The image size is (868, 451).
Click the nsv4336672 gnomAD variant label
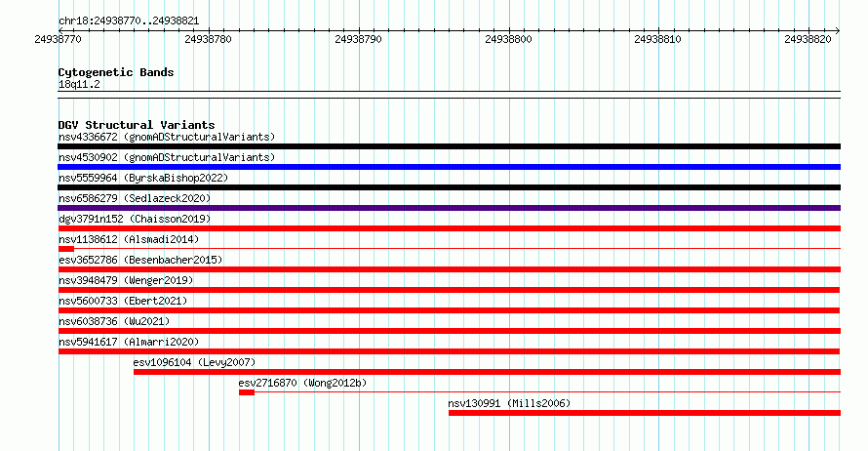point(167,137)
